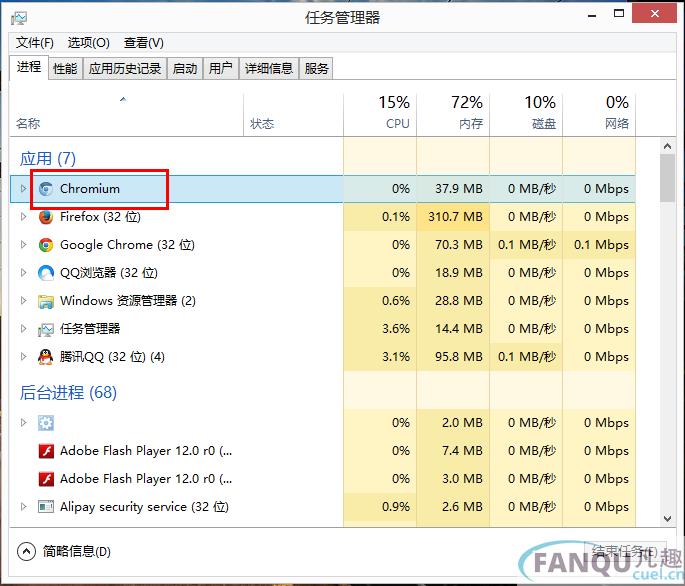Click the scrollbar down arrow

(x=668, y=519)
